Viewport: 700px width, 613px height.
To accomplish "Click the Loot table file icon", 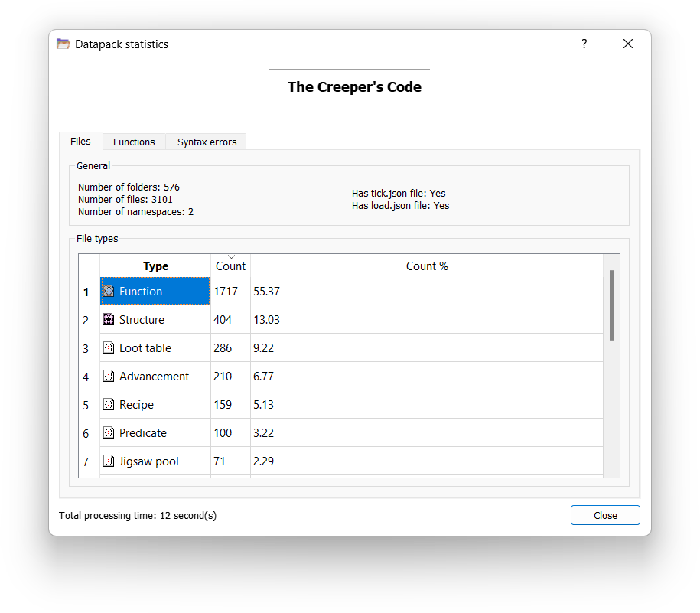I will click(109, 347).
